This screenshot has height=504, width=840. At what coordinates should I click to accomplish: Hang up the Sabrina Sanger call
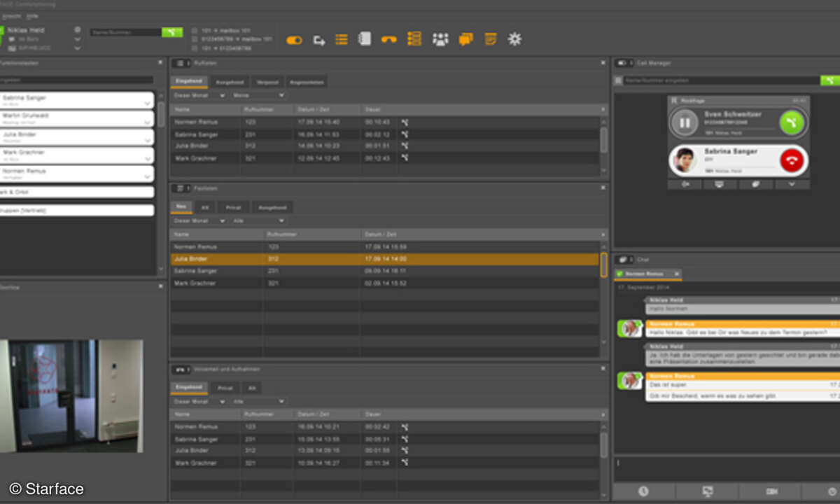[792, 160]
